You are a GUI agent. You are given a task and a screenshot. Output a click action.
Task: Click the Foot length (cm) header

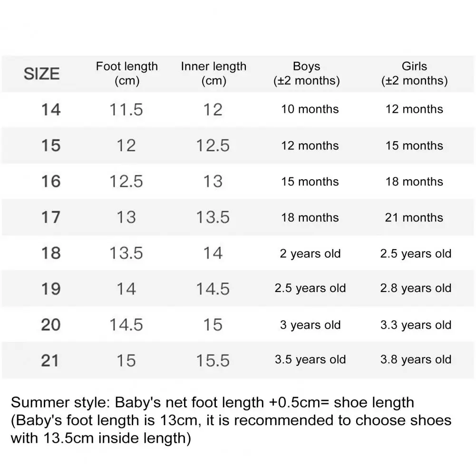pos(126,73)
